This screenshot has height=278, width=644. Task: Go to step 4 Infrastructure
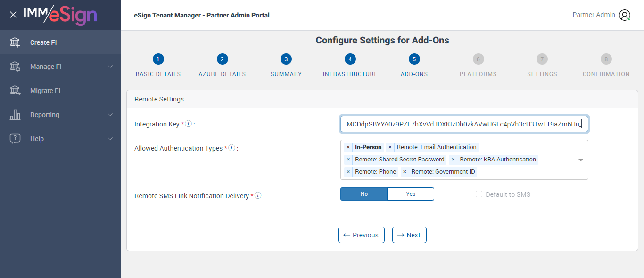[350, 59]
